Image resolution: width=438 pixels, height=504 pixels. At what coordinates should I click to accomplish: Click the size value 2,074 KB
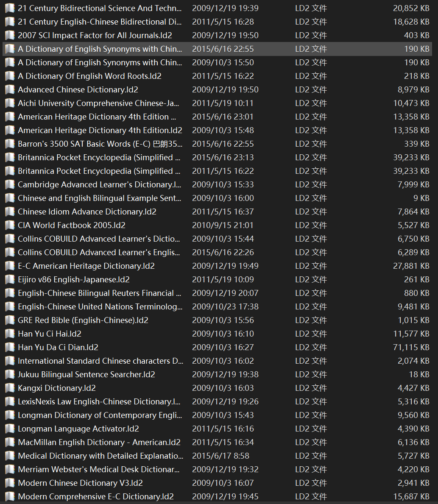[413, 361]
